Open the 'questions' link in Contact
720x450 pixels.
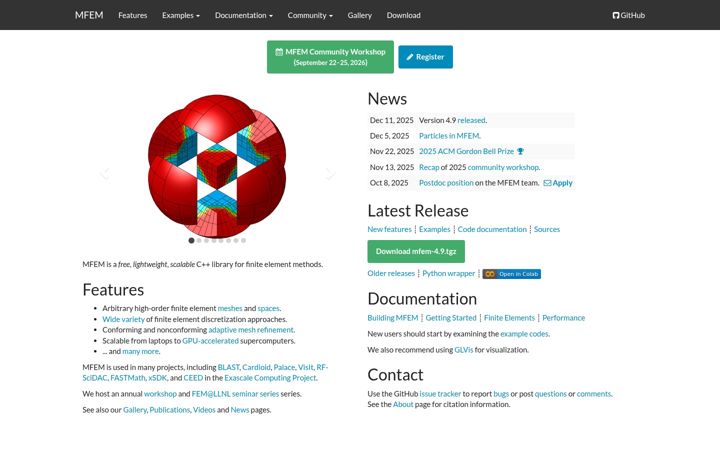point(551,394)
